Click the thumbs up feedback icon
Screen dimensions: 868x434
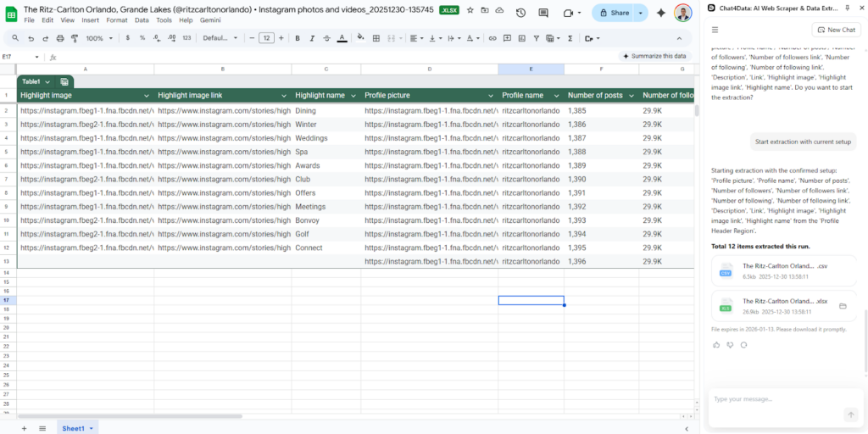pyautogui.click(x=716, y=345)
